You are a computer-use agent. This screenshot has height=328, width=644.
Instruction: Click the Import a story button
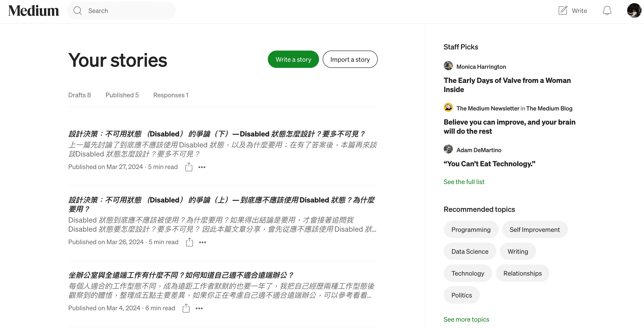point(350,59)
